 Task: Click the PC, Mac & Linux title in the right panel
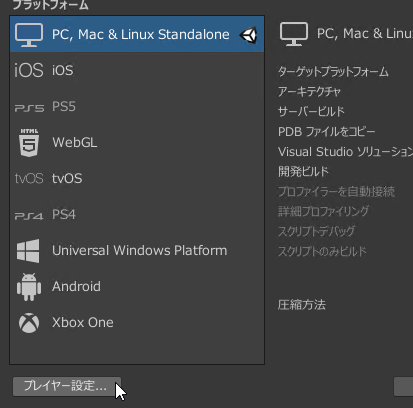[365, 34]
